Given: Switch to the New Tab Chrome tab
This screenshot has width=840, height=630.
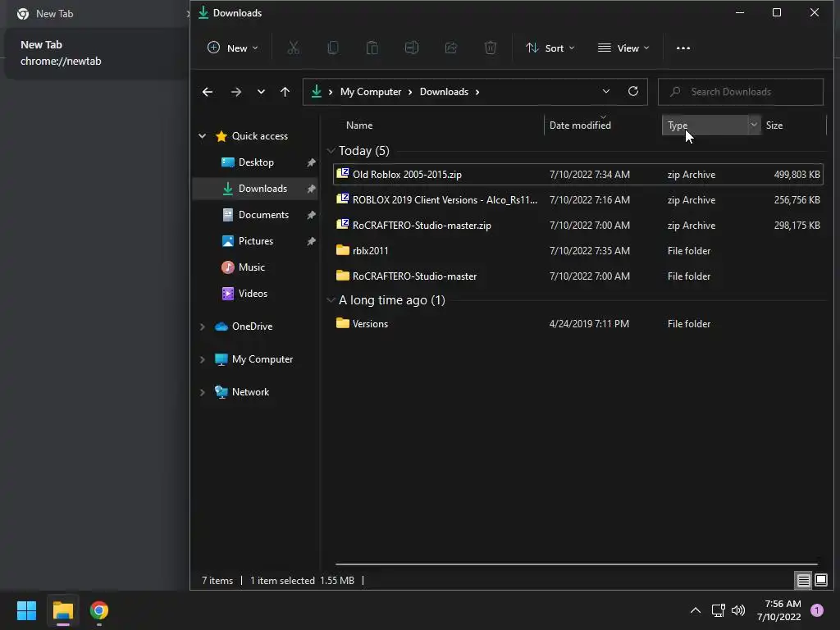Looking at the screenshot, I should tap(97, 14).
